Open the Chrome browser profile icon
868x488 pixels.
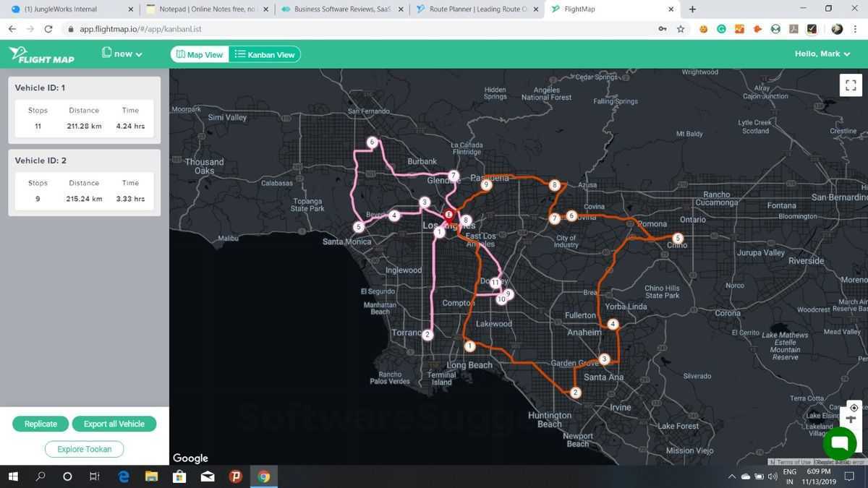837,29
